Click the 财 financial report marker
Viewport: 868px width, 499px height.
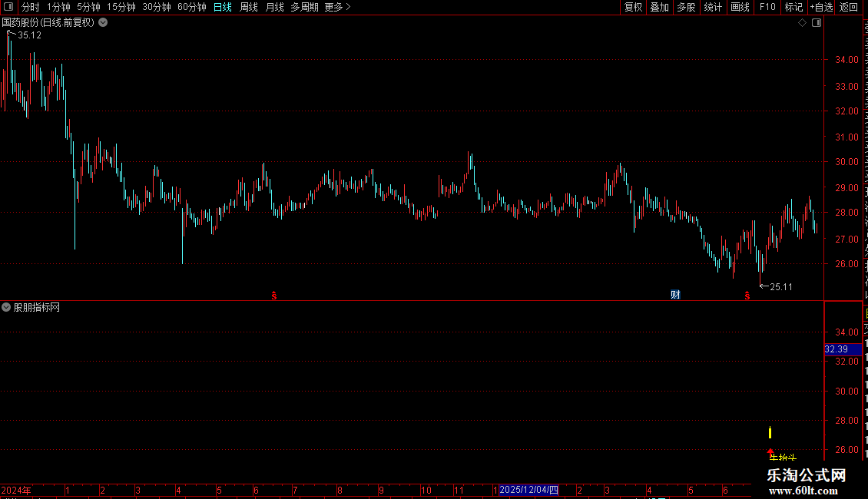pos(675,294)
